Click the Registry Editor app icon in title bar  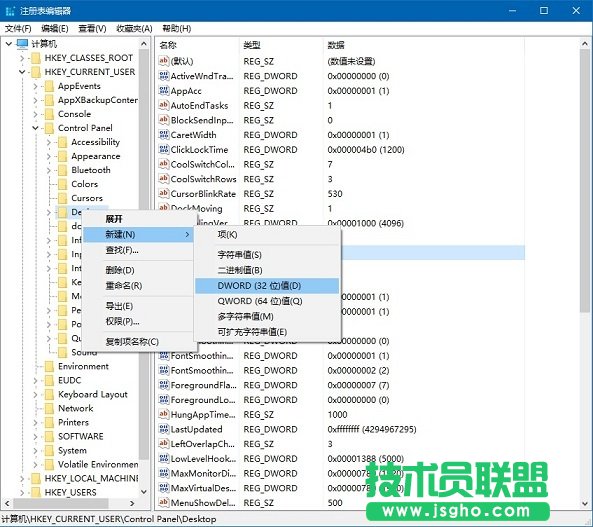(x=10, y=11)
